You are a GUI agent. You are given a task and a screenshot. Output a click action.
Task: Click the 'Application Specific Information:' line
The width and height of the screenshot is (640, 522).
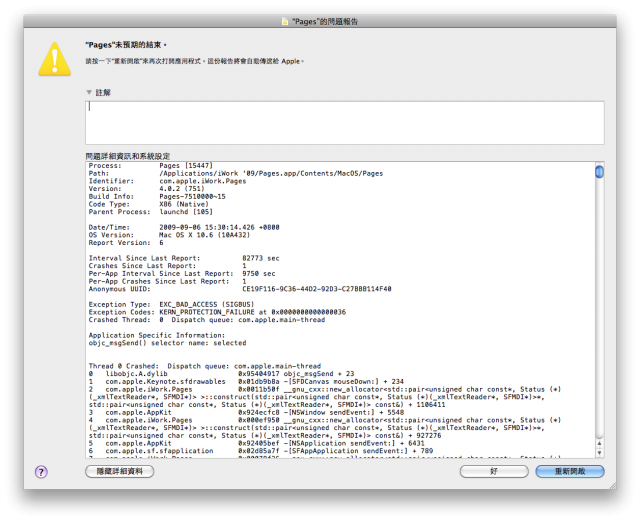(x=157, y=335)
